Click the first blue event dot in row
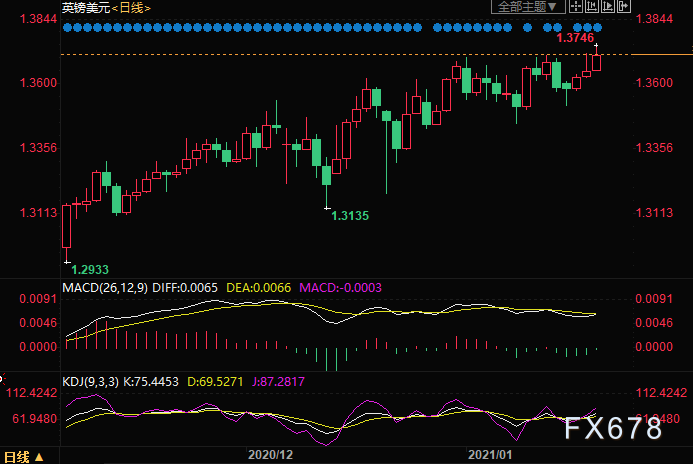The width and height of the screenshot is (693, 464). tap(67, 28)
